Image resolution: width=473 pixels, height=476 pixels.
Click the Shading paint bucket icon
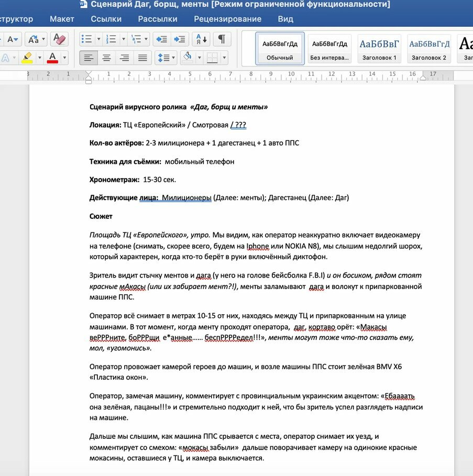(188, 57)
